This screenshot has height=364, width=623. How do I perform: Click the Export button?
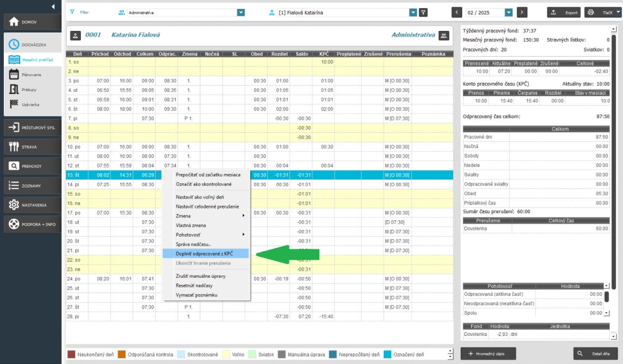click(564, 12)
